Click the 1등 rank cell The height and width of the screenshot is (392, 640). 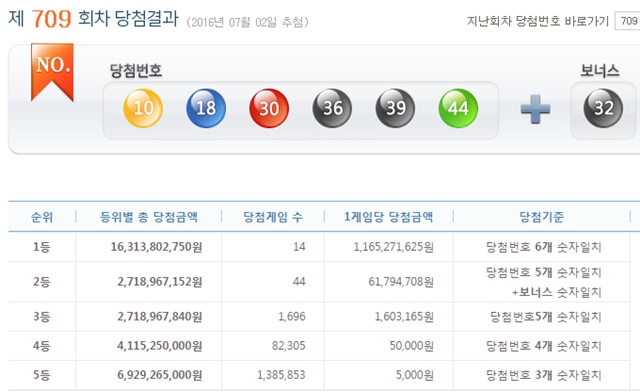[x=42, y=247]
